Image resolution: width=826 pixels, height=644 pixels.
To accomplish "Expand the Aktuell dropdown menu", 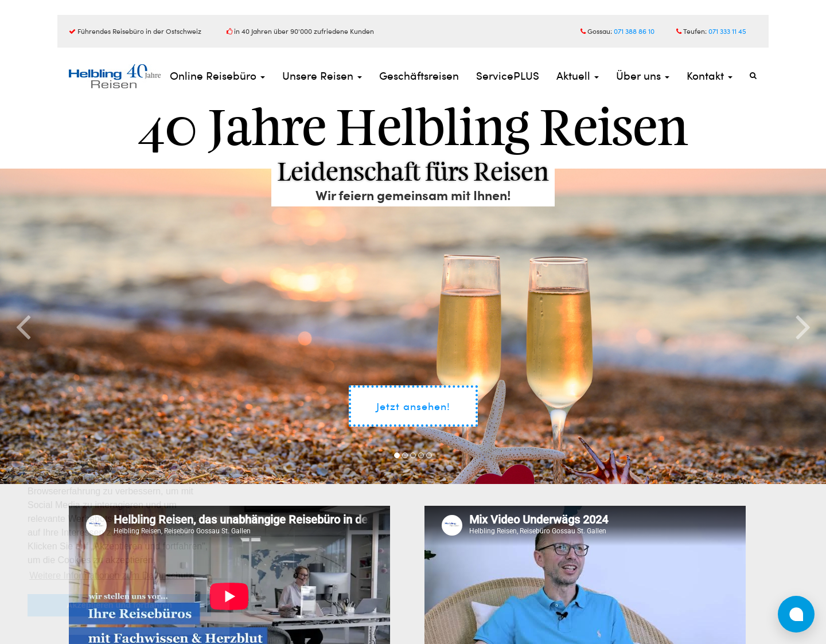I will [578, 76].
